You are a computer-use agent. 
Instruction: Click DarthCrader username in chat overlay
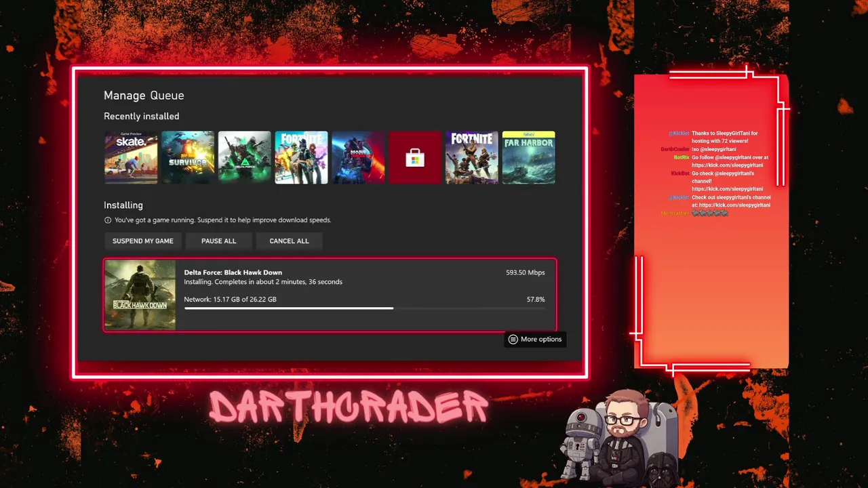(675, 149)
